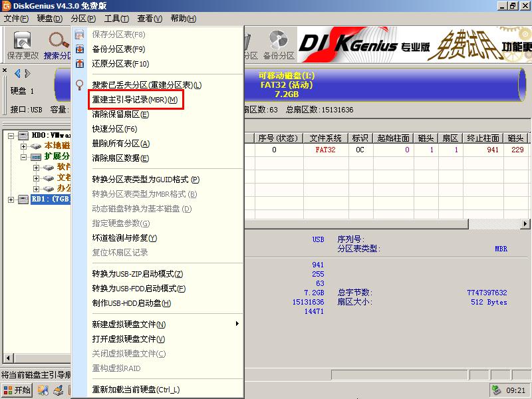Open the DiskGenius 专业版 免费试用 banner

point(414,45)
